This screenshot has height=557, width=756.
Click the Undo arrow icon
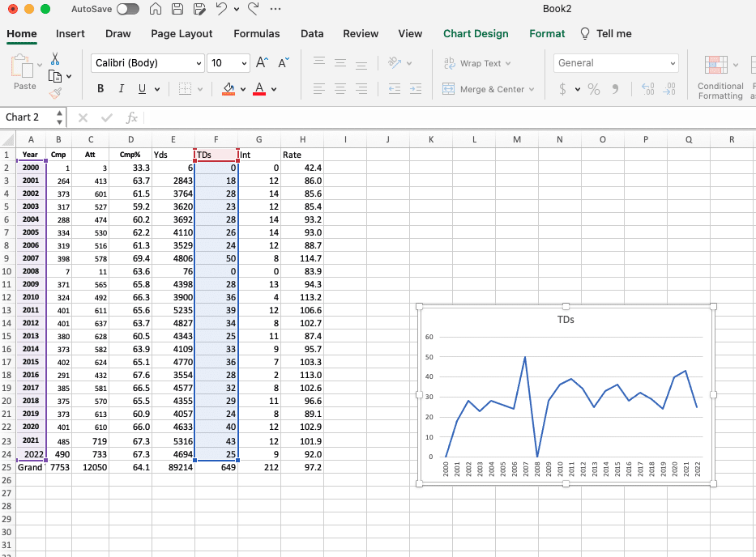point(221,9)
